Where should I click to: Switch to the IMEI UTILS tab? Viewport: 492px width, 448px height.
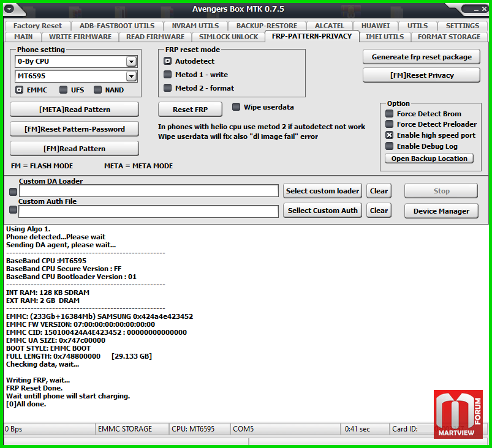click(384, 37)
